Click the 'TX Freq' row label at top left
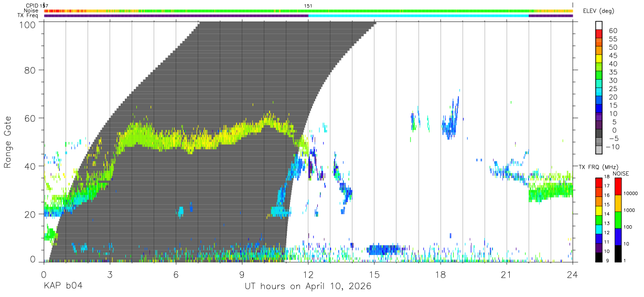 tap(28, 15)
